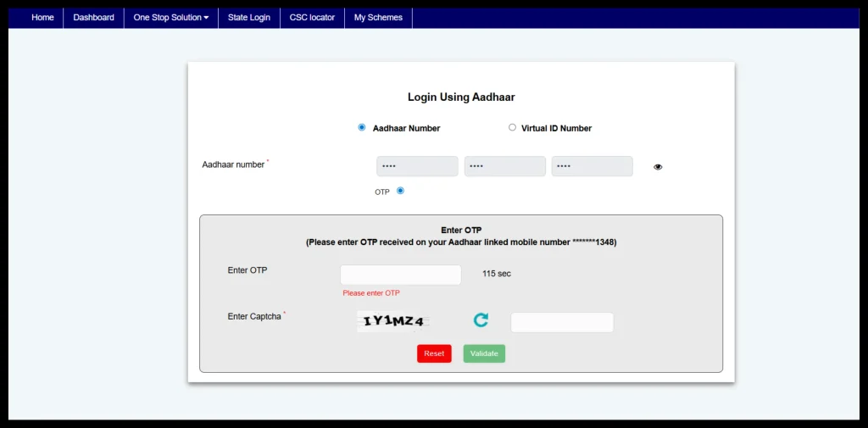Click the red Reset button
This screenshot has height=428, width=868.
click(434, 353)
